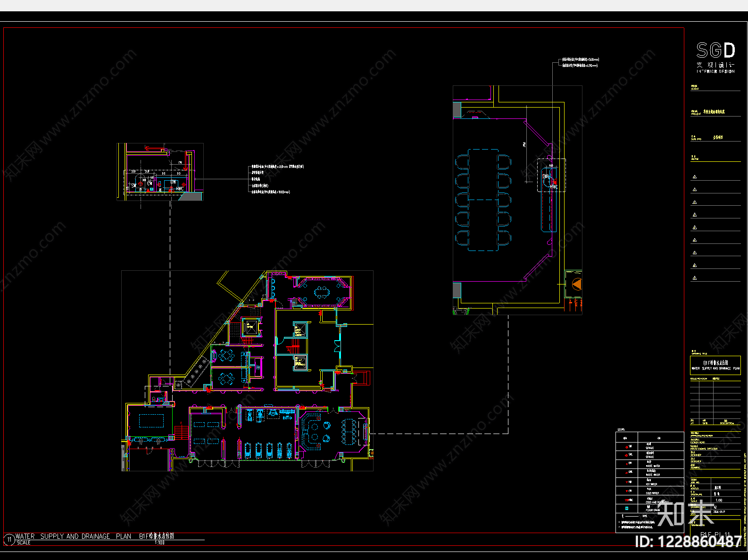
Task: Pick the HW hot water legend symbol
Action: pyautogui.click(x=627, y=482)
